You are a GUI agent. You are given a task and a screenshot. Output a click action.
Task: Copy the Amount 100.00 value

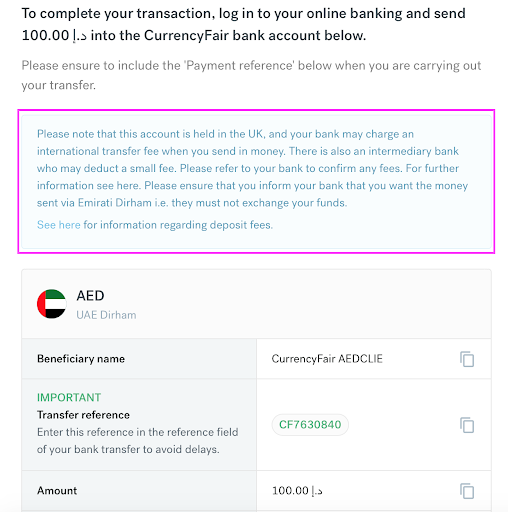467,491
